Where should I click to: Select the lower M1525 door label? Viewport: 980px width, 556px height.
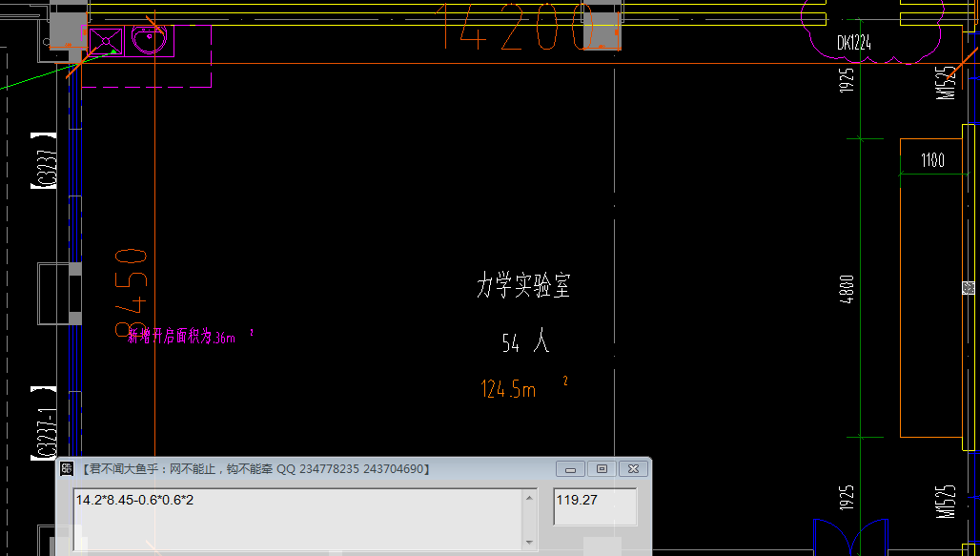[946, 502]
